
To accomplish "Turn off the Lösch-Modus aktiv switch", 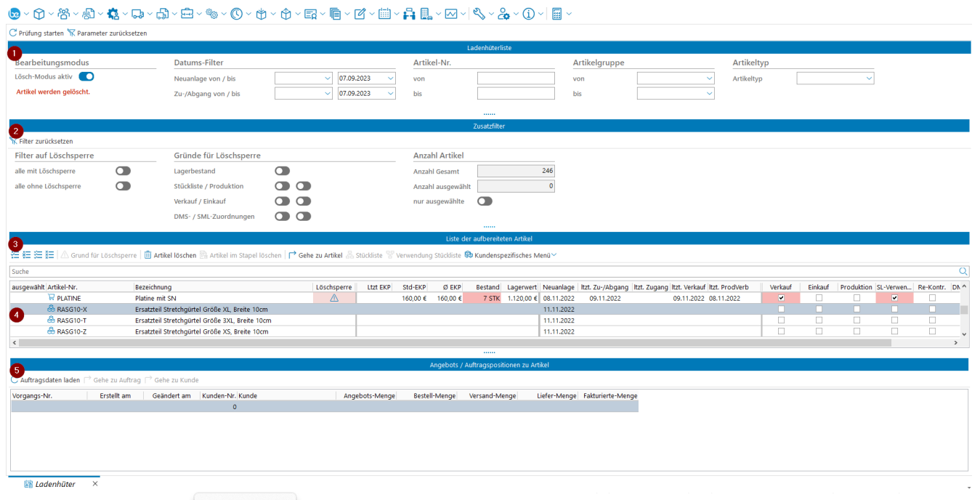I will 86,76.
